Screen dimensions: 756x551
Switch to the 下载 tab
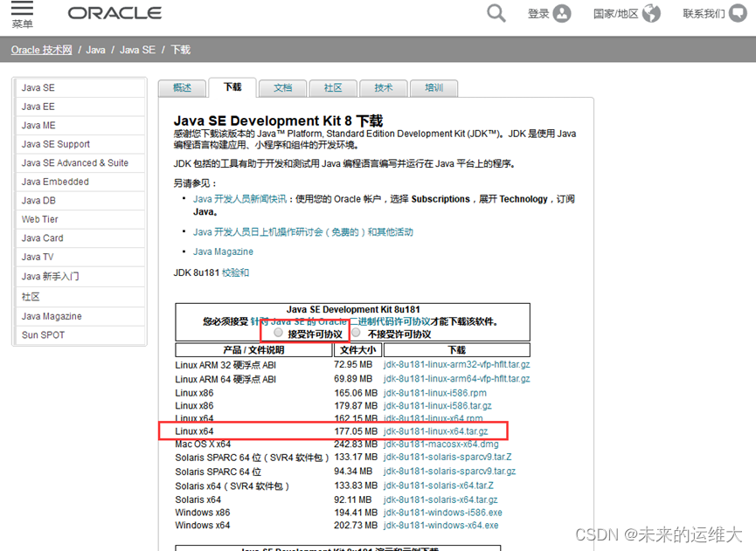[x=232, y=87]
